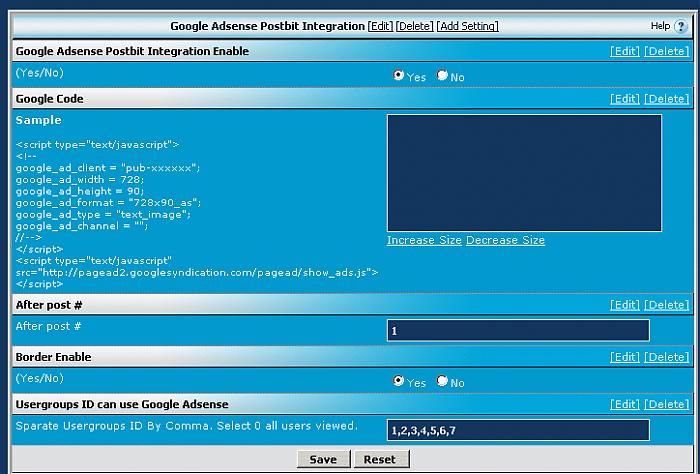700x474 pixels.
Task: Select No for Border Enable
Action: point(442,381)
